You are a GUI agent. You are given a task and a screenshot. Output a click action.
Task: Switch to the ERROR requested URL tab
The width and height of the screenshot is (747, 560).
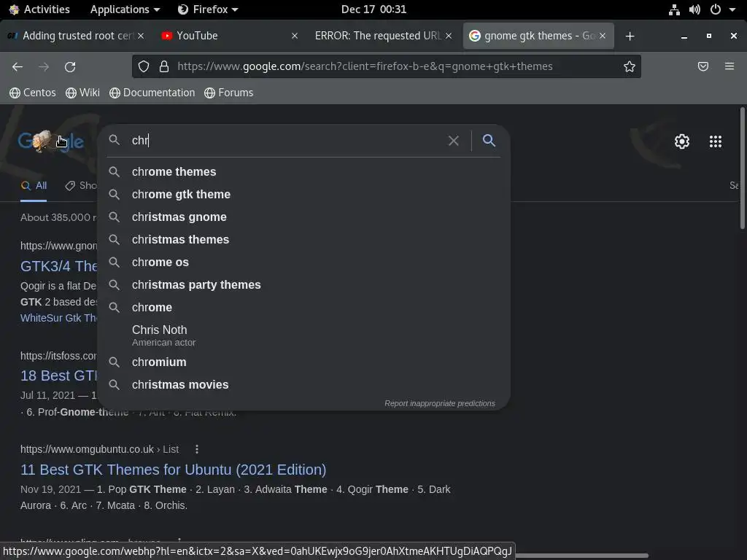click(383, 36)
